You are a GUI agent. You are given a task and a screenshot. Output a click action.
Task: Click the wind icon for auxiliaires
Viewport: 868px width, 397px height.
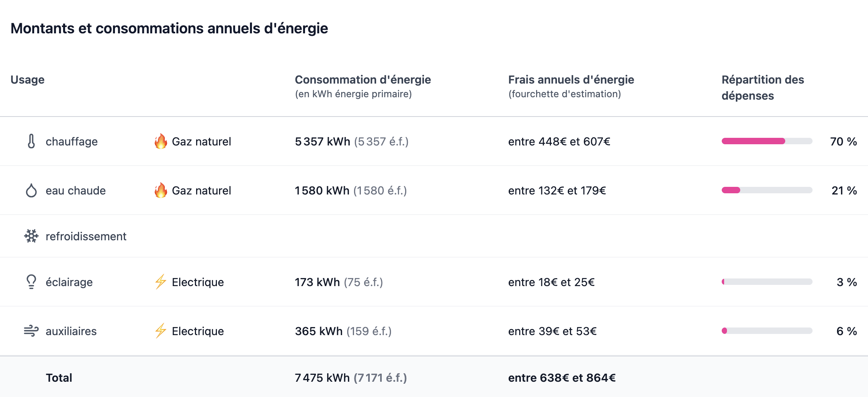31,331
